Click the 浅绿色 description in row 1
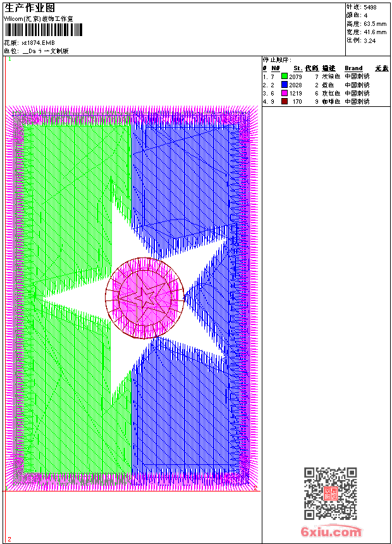The height and width of the screenshot is (544, 392). 331,77
